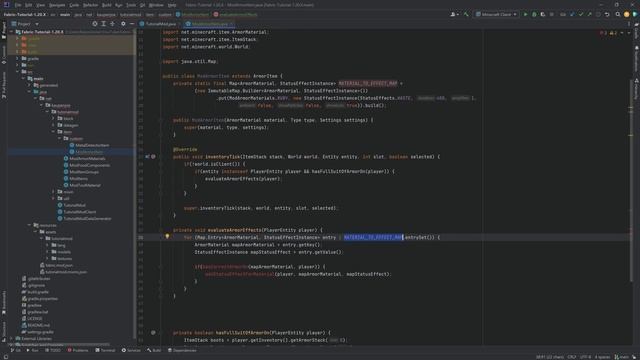Open the Refactor menu
The height and width of the screenshot is (360, 640).
click(91, 5)
